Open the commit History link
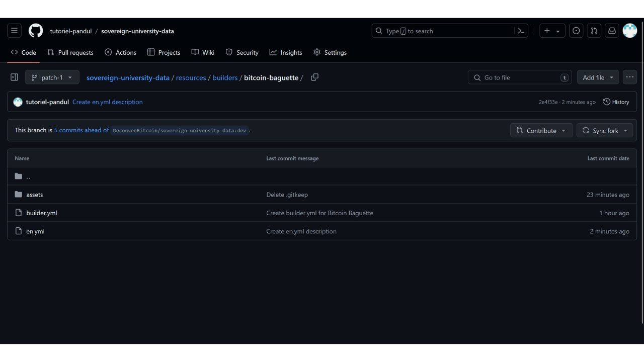This screenshot has height=362, width=644. [616, 102]
